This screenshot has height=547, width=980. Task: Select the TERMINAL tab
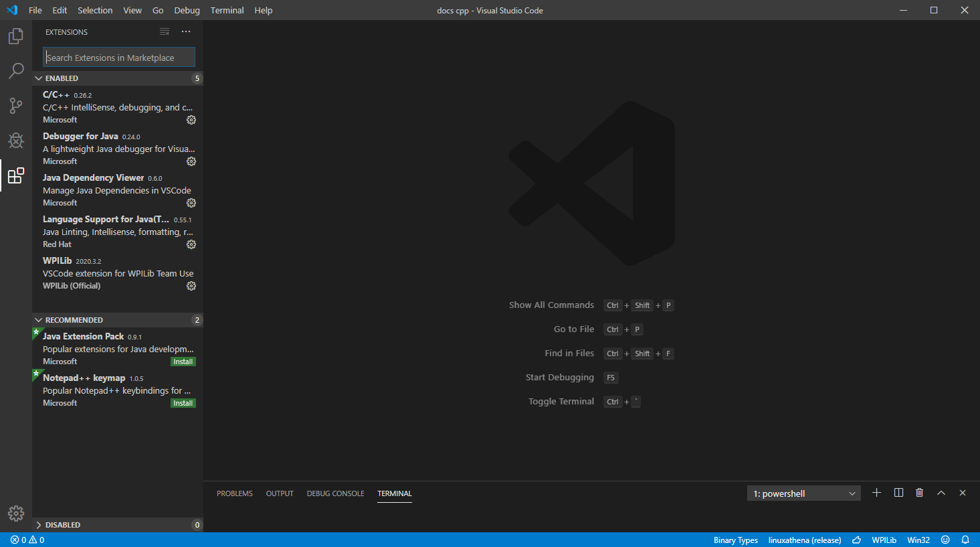pos(395,493)
